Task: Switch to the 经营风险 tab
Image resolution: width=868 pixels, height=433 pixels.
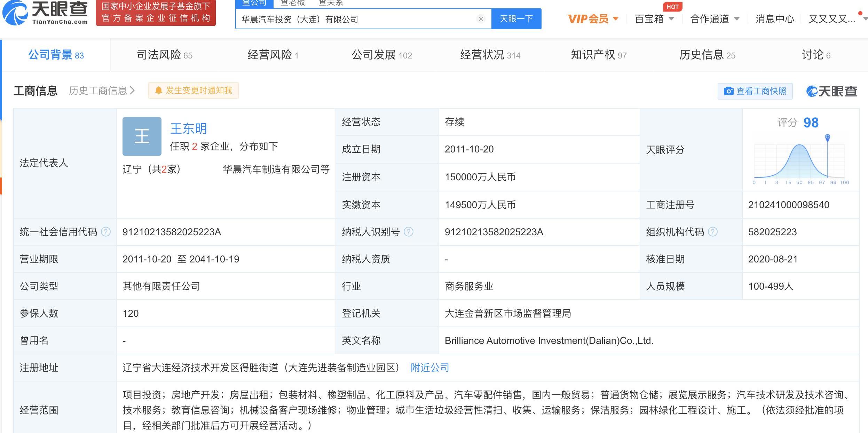Action: click(273, 55)
